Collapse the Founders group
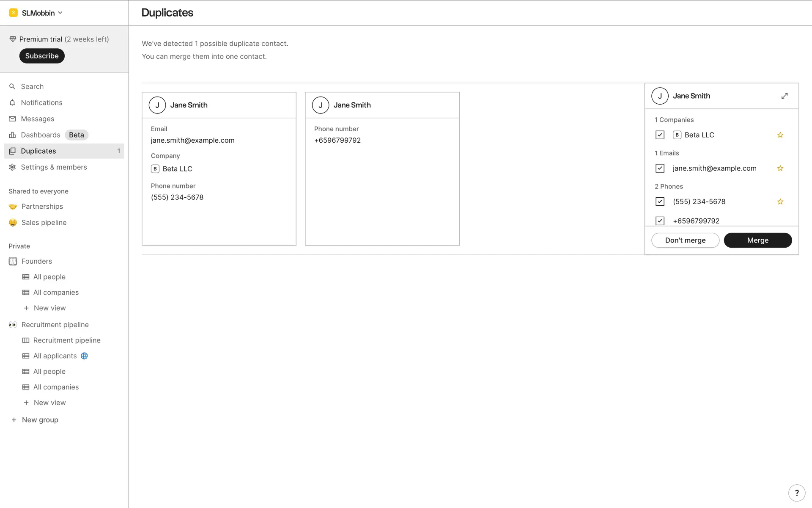The width and height of the screenshot is (812, 508). [36, 261]
